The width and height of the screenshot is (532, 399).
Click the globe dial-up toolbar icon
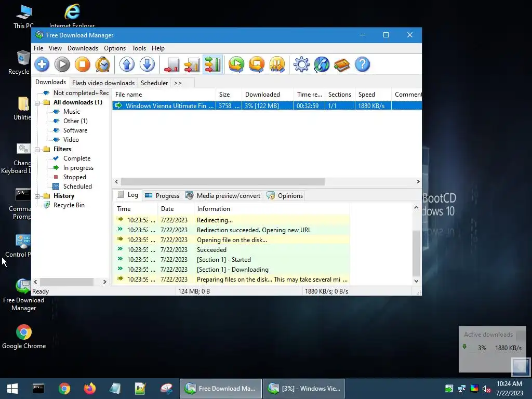tap(322, 64)
